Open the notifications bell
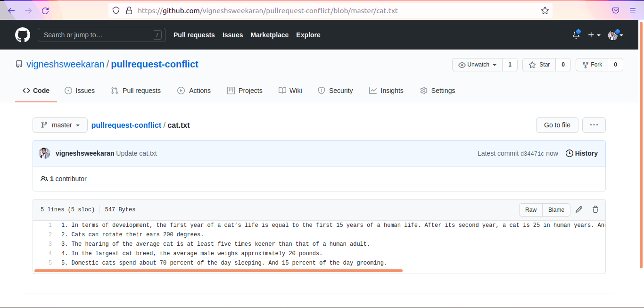The image size is (644, 308). (576, 34)
